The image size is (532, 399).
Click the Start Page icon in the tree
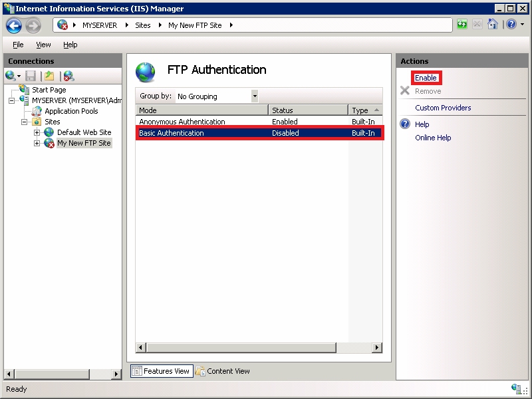pos(25,89)
